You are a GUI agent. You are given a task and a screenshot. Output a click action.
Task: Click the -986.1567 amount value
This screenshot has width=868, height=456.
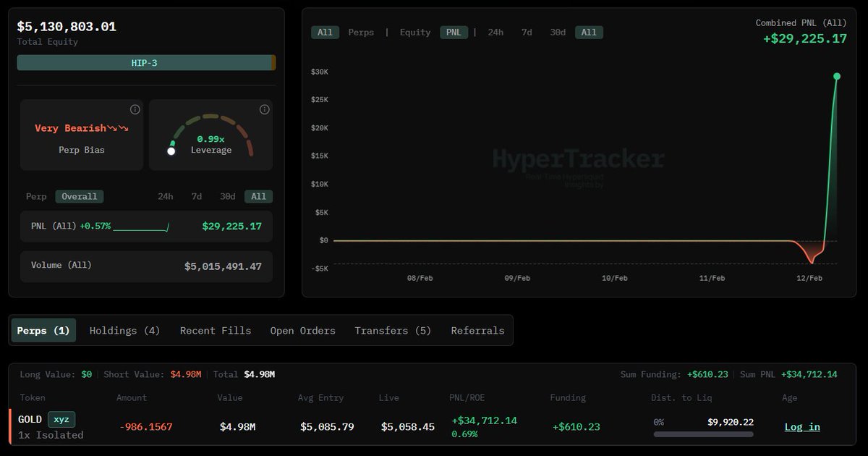(x=146, y=426)
